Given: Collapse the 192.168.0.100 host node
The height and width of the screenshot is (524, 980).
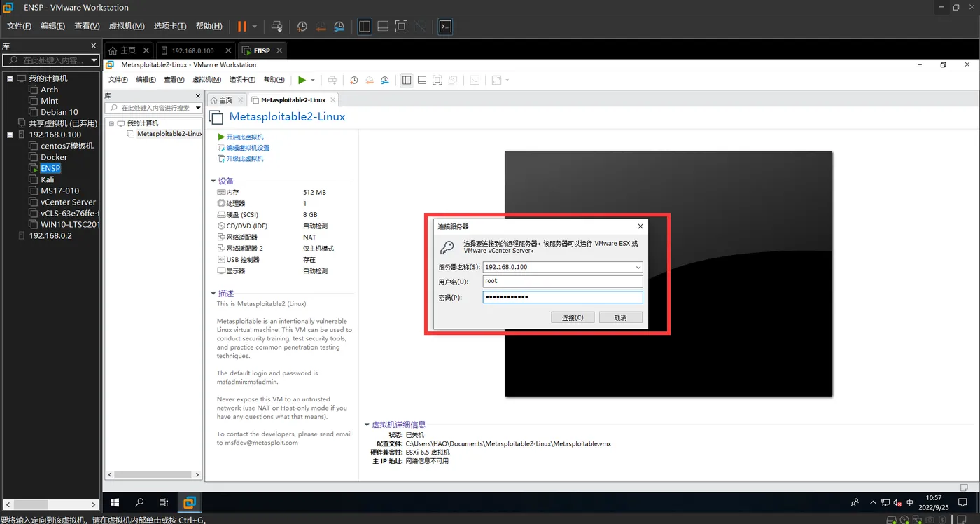Looking at the screenshot, I should click(10, 135).
